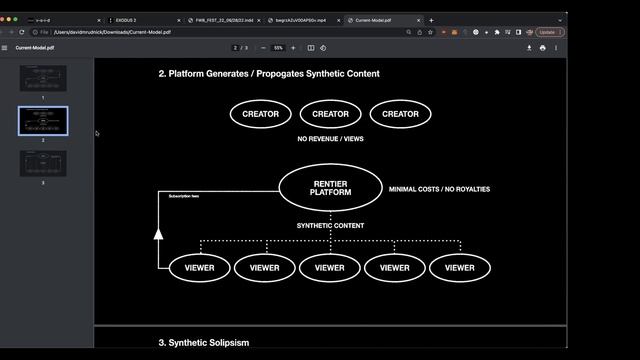Click the Current-Model.pdf title in PDF toolbar
This screenshot has width=640, height=360.
[35, 48]
